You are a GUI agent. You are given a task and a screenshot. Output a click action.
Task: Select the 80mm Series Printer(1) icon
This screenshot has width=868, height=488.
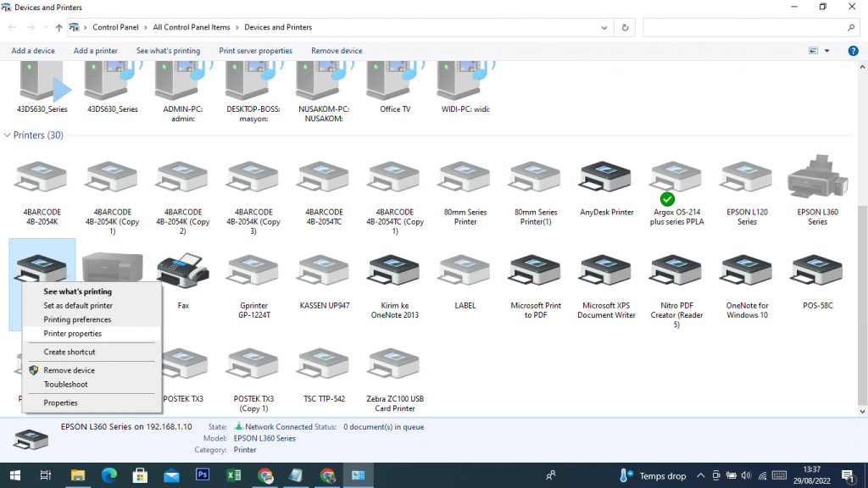(x=536, y=178)
